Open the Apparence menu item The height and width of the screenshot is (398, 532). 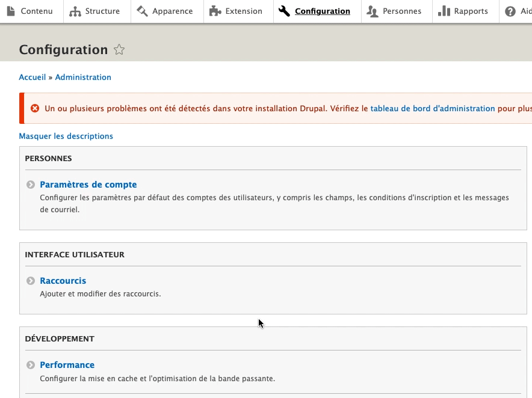click(172, 11)
